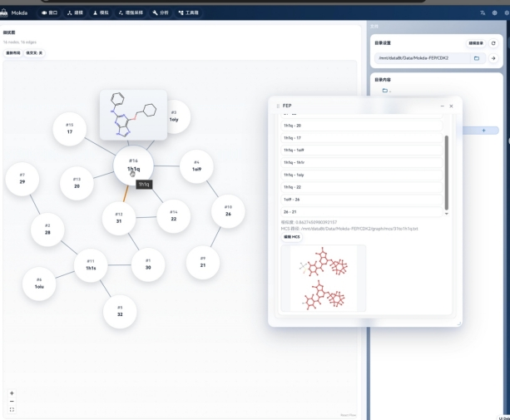Select the '1oi9 - 26' pair

tap(362, 200)
